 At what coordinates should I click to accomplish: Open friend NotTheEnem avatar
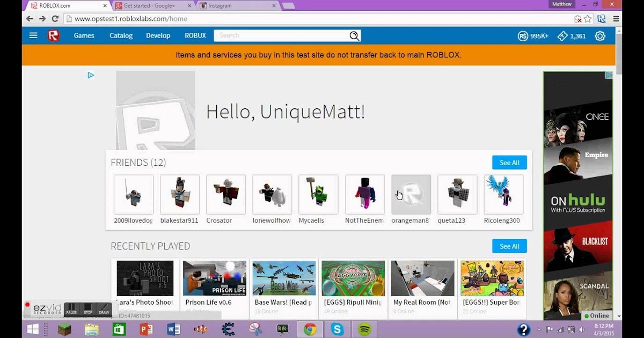[365, 194]
